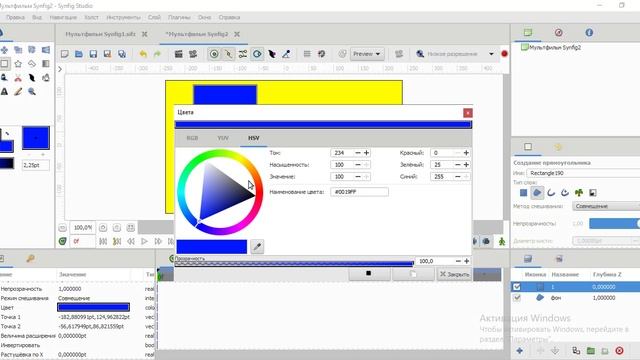Toggle the animation mode green figure icon

click(x=502, y=242)
